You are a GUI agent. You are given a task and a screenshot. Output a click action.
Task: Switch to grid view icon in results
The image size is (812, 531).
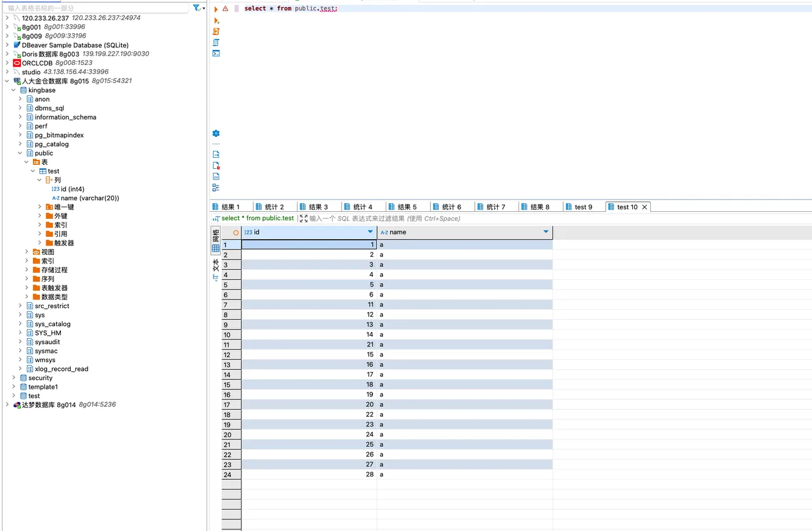coord(216,248)
